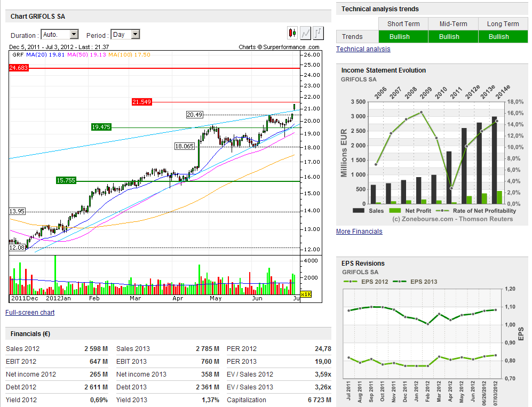Open the Full-screen chart link
Screen dimensions: 532x407
click(x=30, y=313)
